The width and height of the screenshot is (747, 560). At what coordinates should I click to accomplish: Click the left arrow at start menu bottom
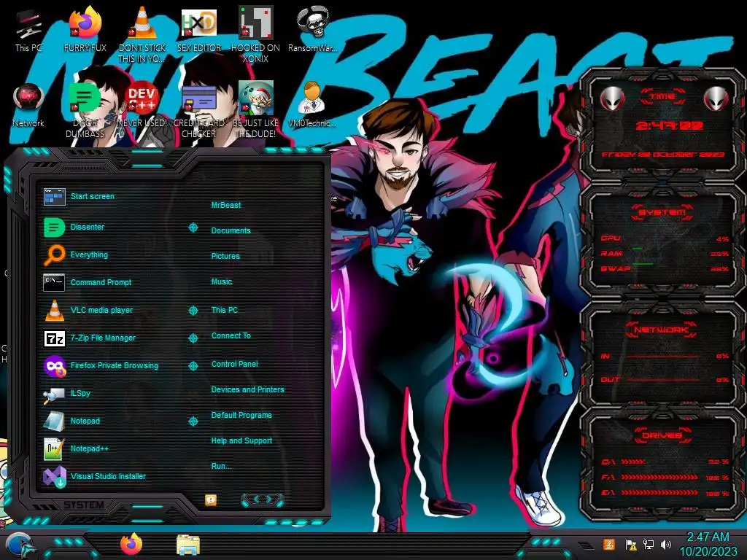tap(256, 499)
